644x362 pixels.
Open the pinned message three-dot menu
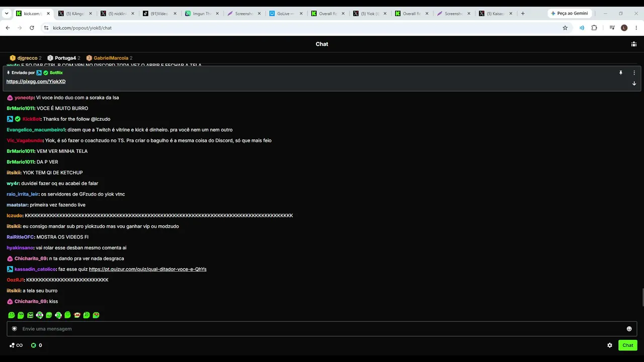[x=634, y=73]
